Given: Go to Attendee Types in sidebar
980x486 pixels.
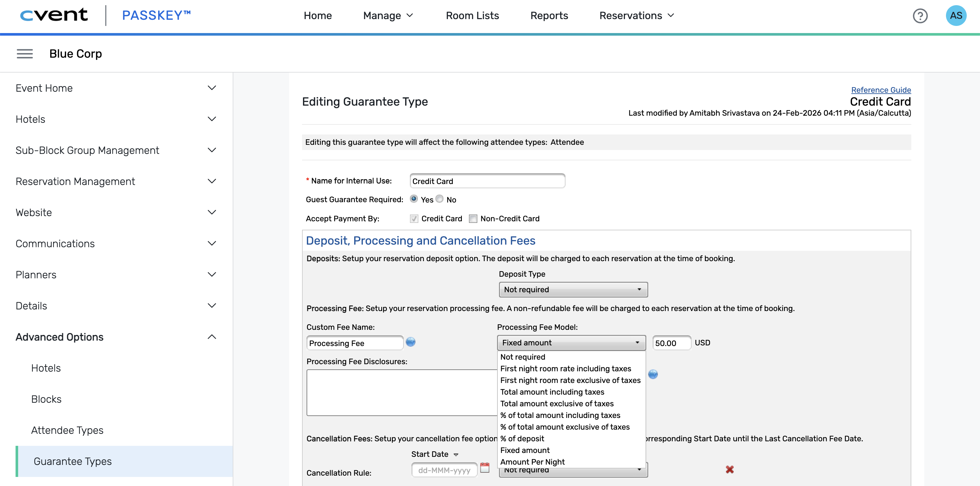Looking at the screenshot, I should (67, 430).
